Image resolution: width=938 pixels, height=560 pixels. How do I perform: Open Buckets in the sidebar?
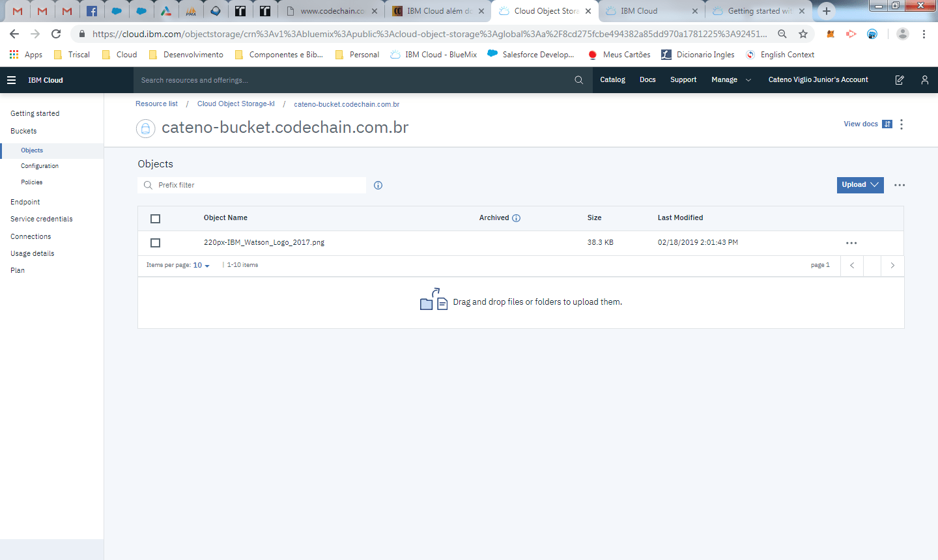pos(23,131)
